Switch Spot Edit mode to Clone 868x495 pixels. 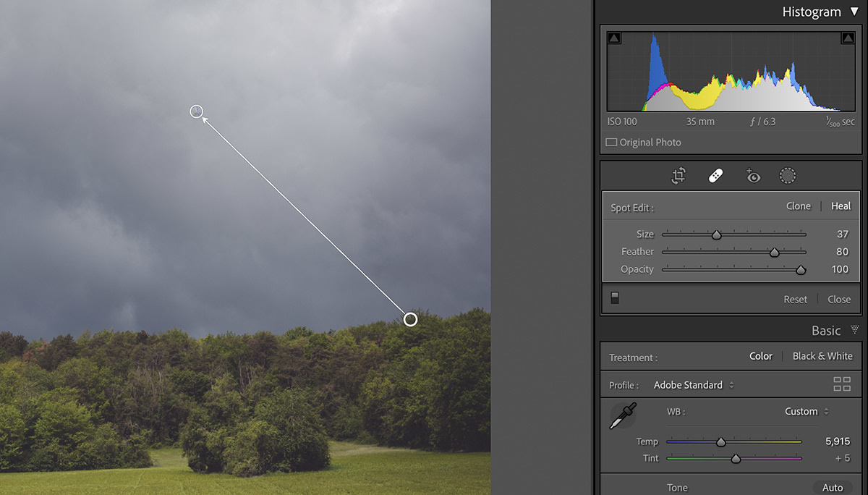(x=799, y=206)
